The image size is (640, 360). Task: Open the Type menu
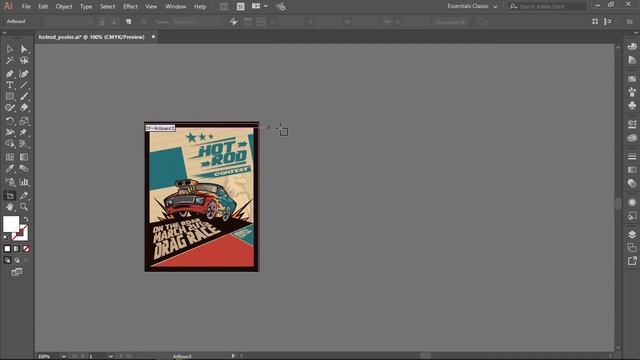[x=86, y=7]
